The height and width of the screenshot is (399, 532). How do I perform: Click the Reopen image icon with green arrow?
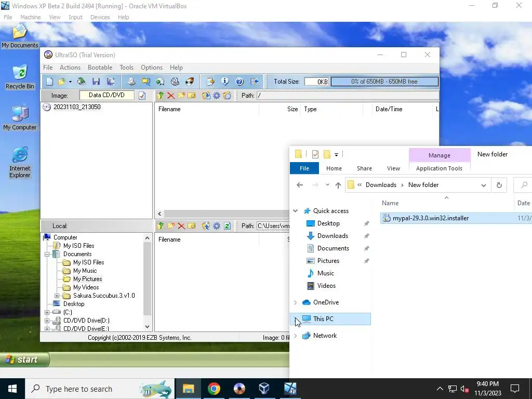click(x=82, y=82)
